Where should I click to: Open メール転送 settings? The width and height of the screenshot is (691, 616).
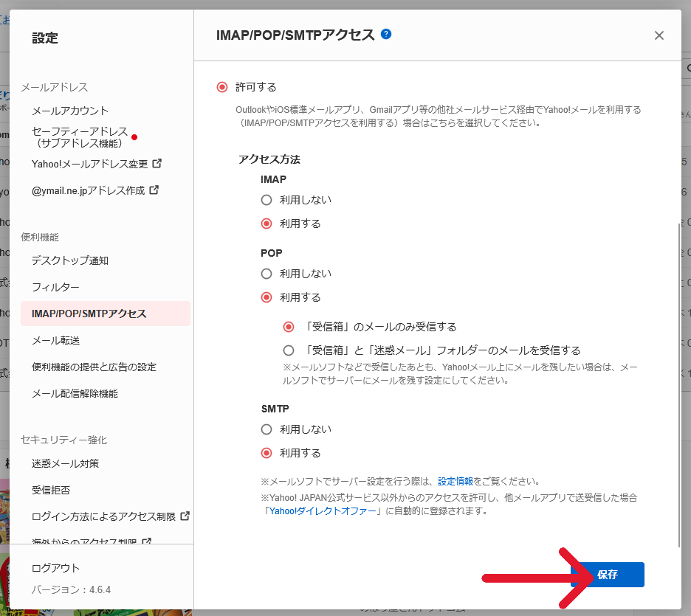55,340
